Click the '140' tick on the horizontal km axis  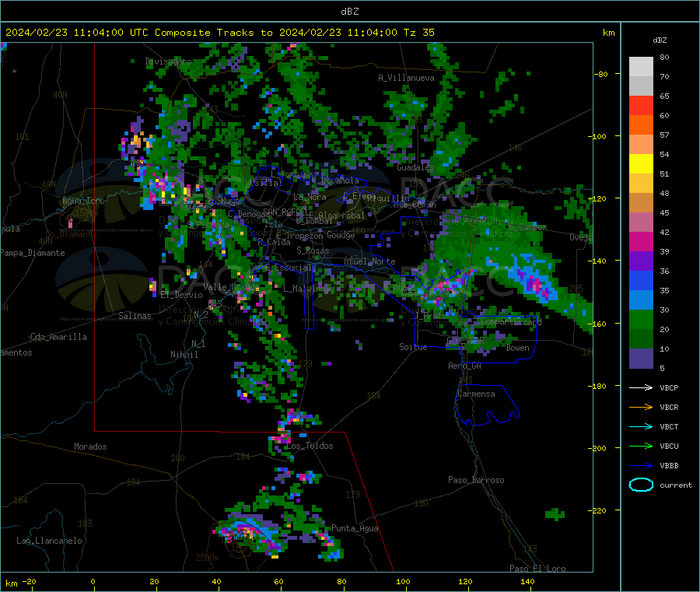[527, 581]
